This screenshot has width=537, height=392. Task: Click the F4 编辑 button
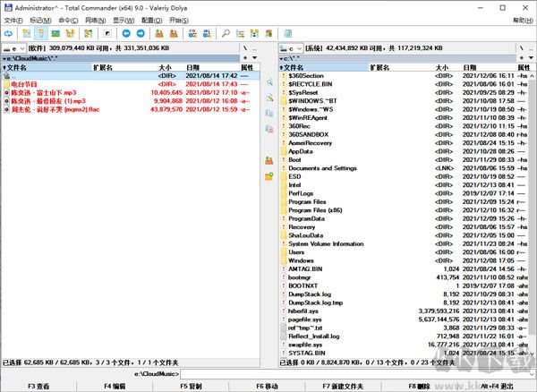(x=115, y=386)
